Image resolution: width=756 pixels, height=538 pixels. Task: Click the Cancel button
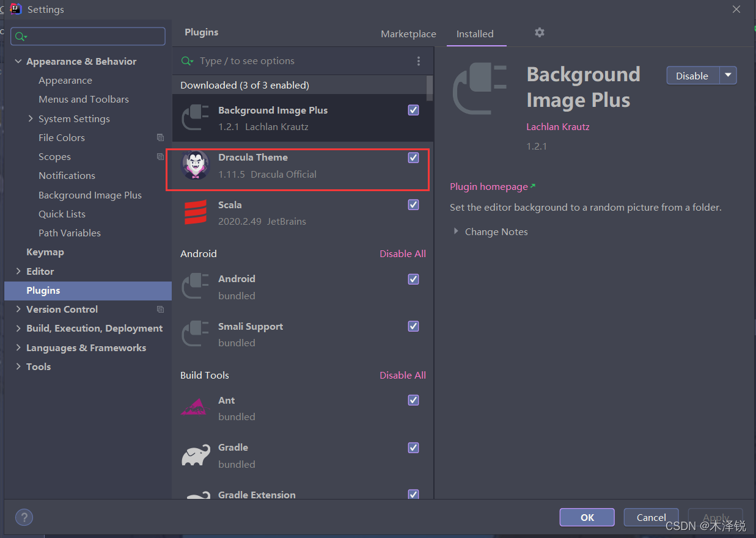pyautogui.click(x=651, y=517)
